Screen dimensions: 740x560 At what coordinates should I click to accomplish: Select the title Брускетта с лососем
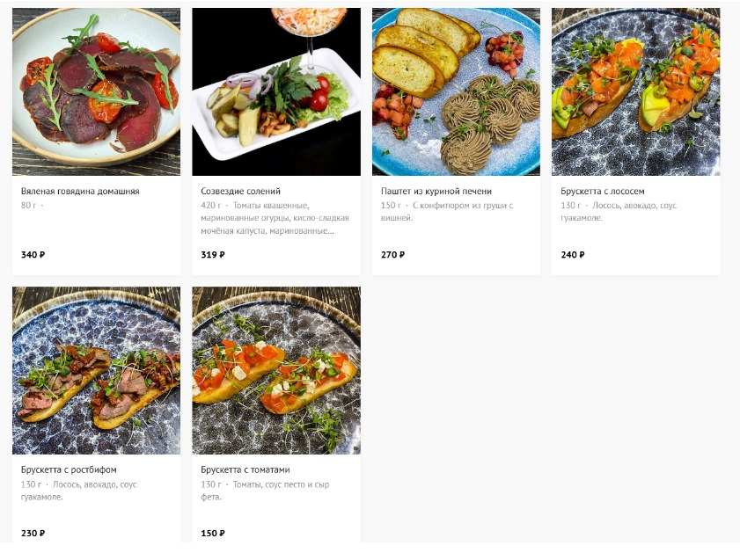pyautogui.click(x=603, y=191)
